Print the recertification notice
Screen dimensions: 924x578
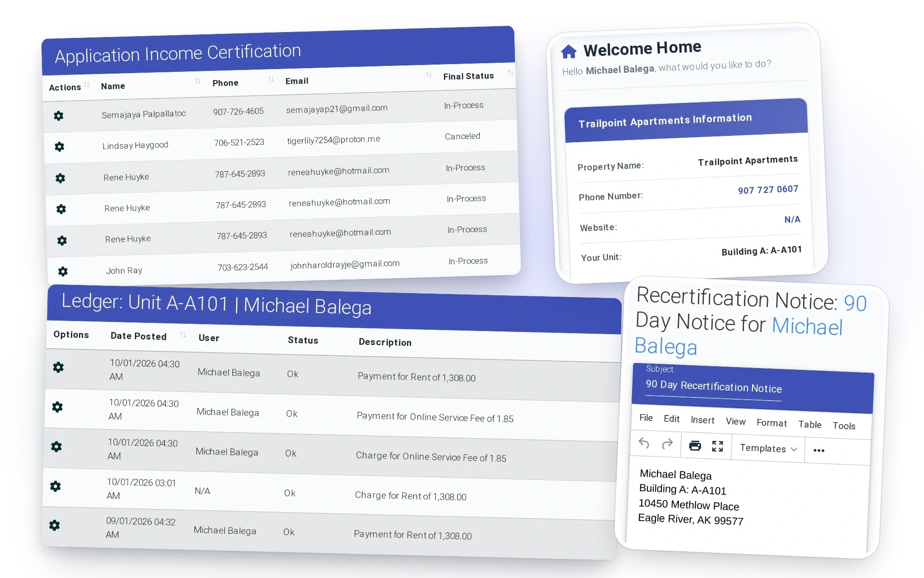pyautogui.click(x=695, y=446)
